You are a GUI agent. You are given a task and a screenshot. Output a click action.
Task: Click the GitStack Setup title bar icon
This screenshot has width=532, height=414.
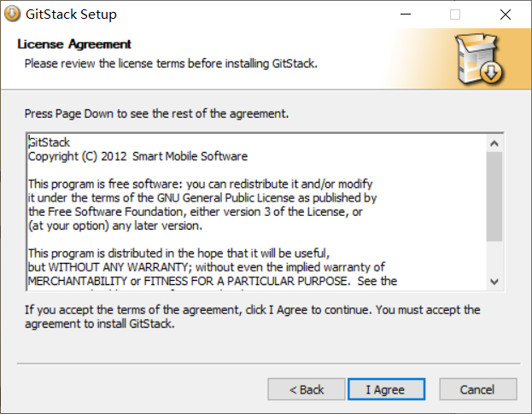point(12,15)
